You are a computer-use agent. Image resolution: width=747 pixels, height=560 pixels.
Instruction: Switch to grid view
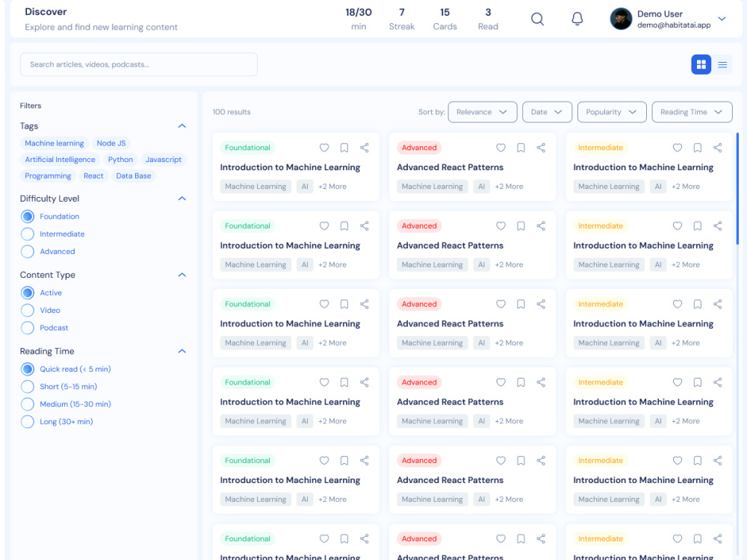[x=701, y=65]
